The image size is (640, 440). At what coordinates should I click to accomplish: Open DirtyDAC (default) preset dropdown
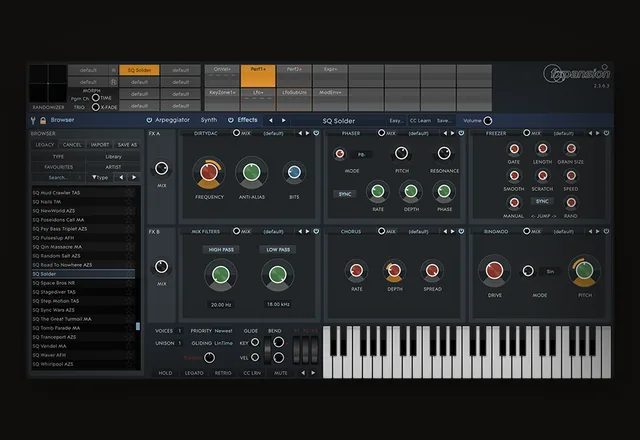273,133
